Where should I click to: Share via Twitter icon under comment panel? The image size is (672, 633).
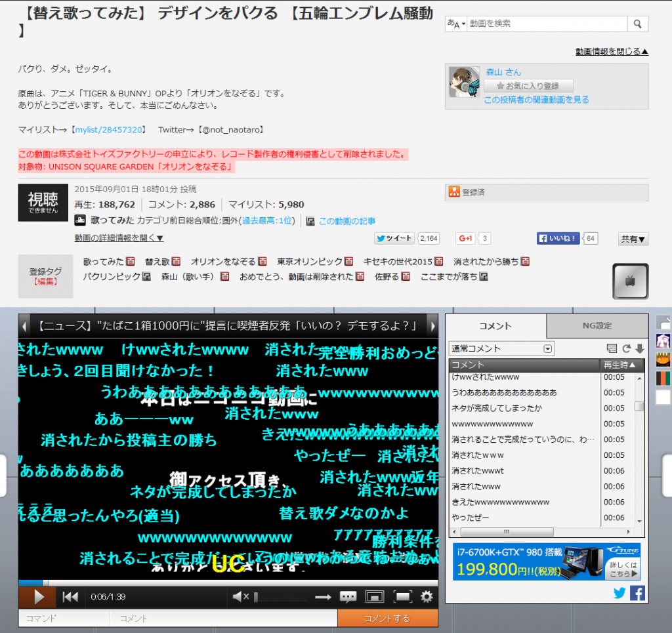(x=619, y=593)
